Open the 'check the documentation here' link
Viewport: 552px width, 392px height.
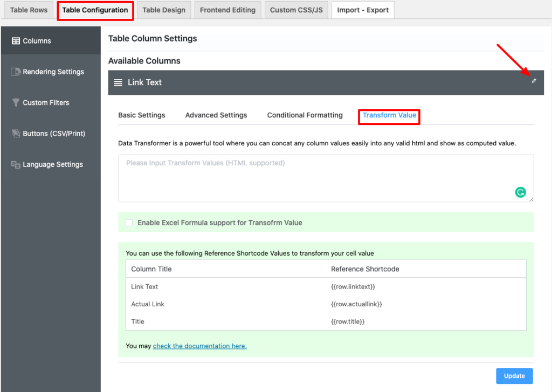point(199,346)
